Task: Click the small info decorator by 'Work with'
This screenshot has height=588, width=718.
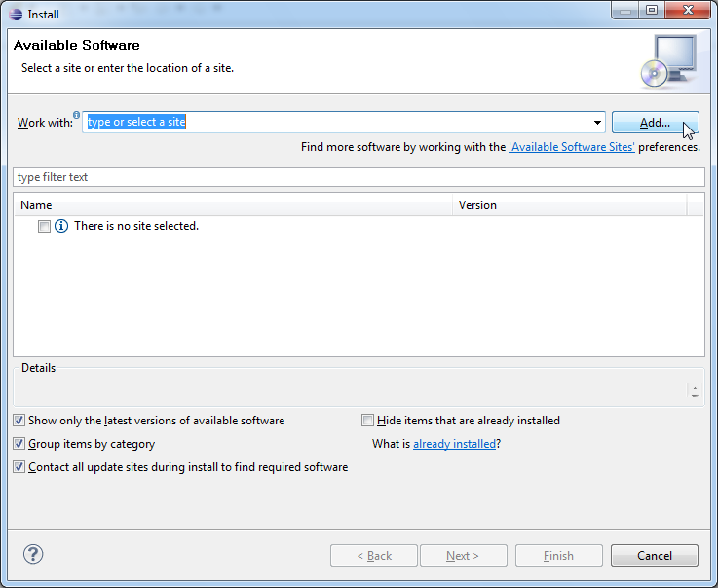Action: point(77,115)
